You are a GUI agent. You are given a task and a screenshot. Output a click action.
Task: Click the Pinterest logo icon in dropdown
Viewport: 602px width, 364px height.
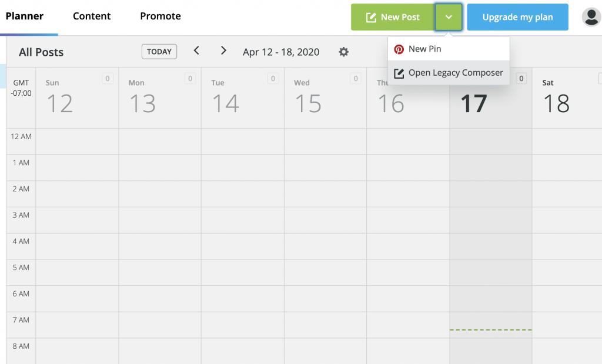[399, 49]
